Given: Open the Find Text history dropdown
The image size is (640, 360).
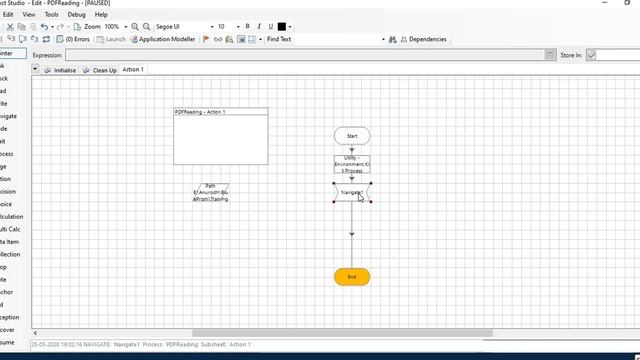Looking at the screenshot, I should (x=383, y=39).
